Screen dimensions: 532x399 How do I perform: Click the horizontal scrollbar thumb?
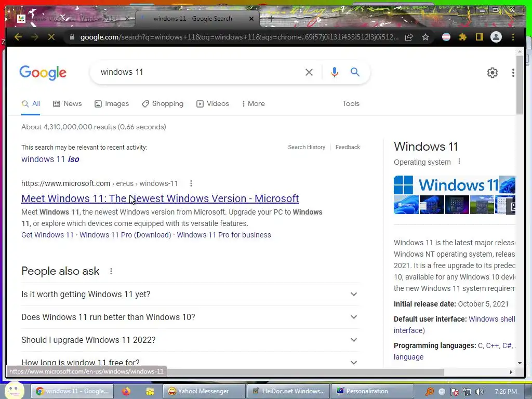point(305,372)
